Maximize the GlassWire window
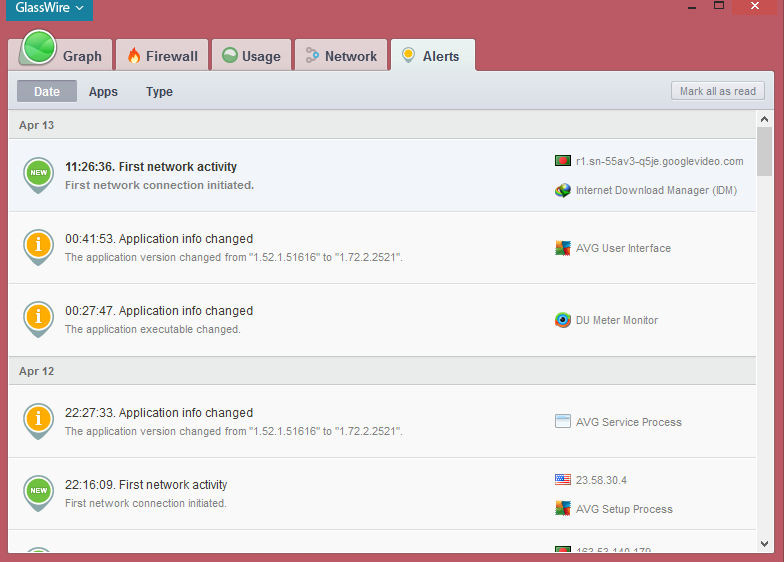This screenshot has height=562, width=784. coord(718,6)
